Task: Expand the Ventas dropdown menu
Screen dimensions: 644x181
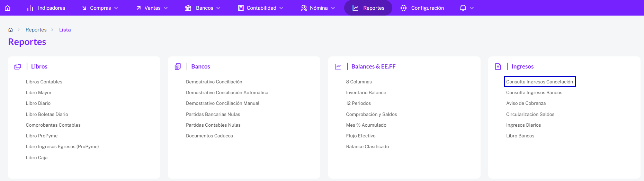Action: click(152, 8)
